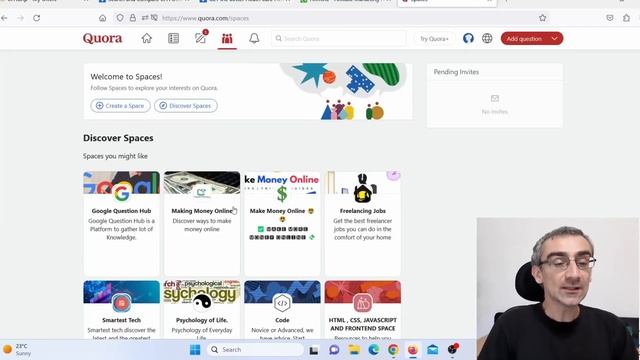
Task: Open Making Money Online space card
Action: (x=202, y=223)
